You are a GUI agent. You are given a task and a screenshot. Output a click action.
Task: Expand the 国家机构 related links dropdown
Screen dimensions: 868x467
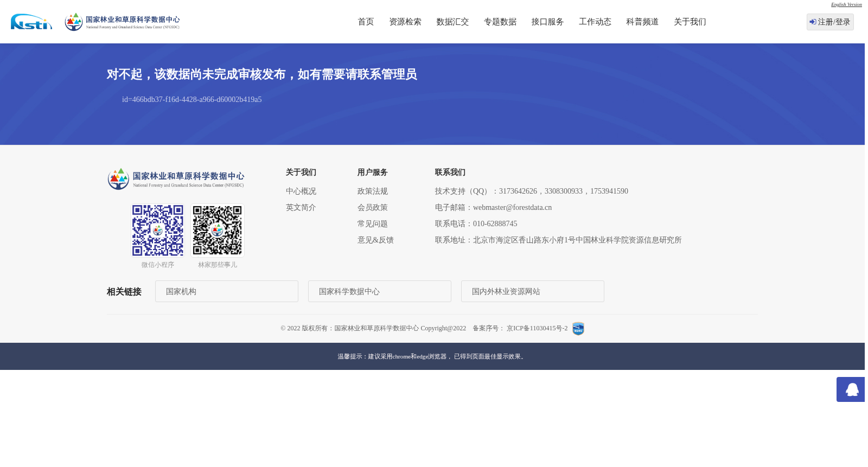[x=227, y=291]
